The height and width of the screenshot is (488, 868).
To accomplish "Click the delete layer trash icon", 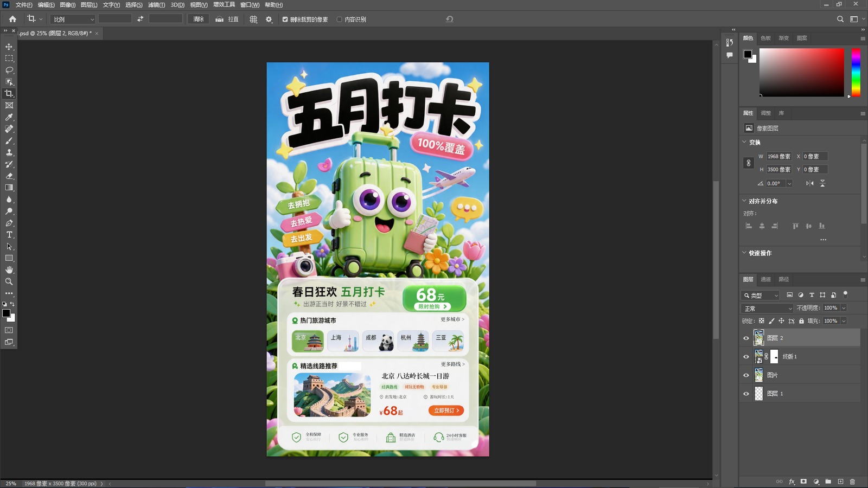I will click(x=852, y=481).
